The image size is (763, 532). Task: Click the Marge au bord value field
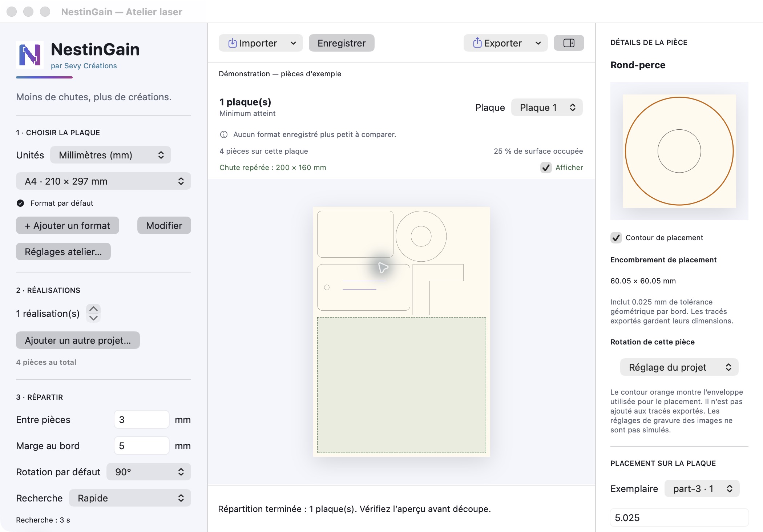141,446
